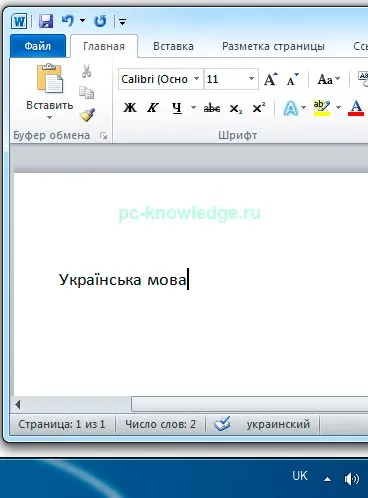
Task: Expand the font size dropdown
Action: [x=252, y=79]
